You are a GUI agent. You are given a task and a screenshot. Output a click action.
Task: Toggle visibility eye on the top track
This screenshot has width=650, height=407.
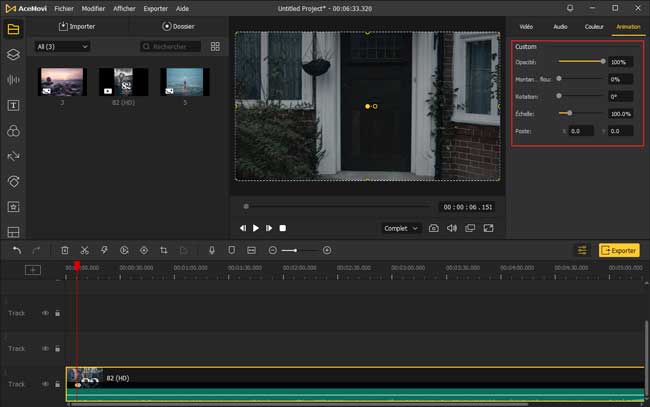[45, 313]
